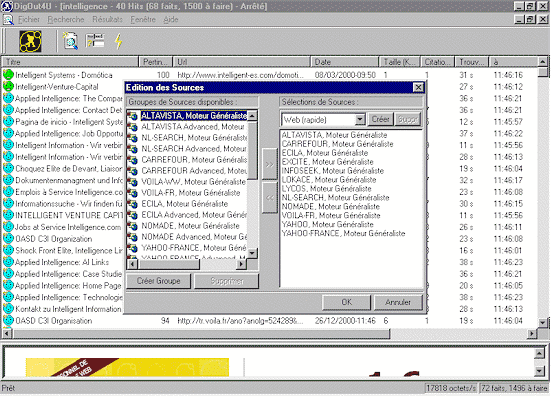Click down arrow of available sources scrollbar

point(252,253)
